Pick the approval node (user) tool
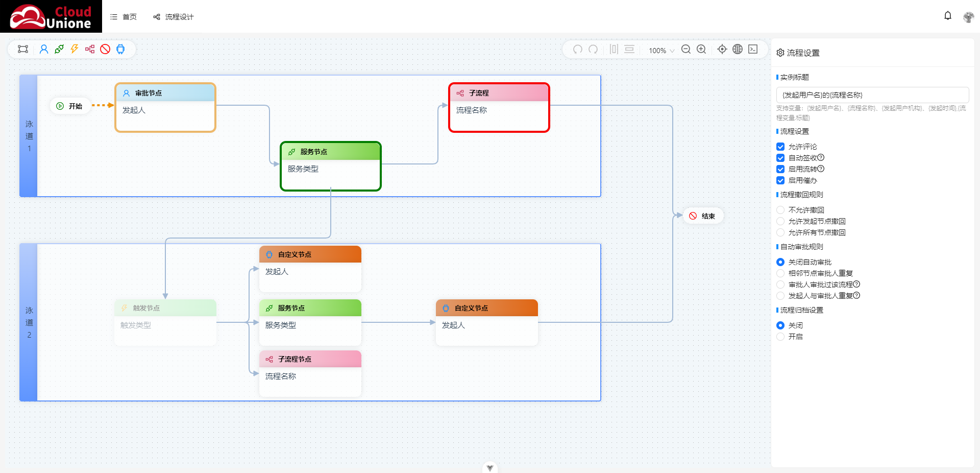 tap(44, 49)
